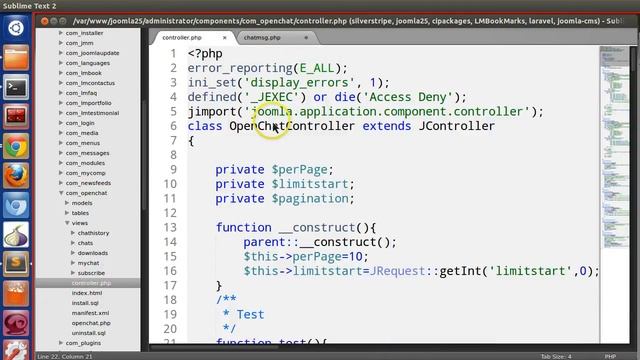Viewport: 640px width, 360px height.
Task: Open the downloads subfolder
Action: (93, 253)
